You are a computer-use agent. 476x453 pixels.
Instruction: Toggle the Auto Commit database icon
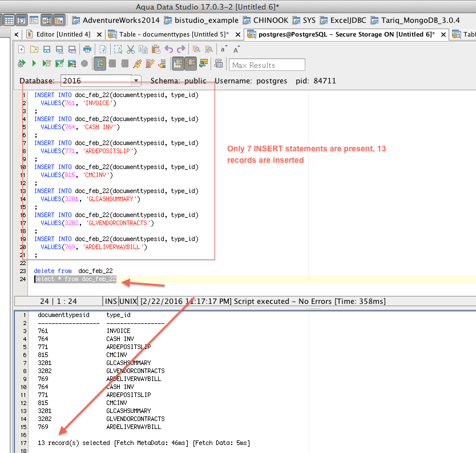(100, 63)
